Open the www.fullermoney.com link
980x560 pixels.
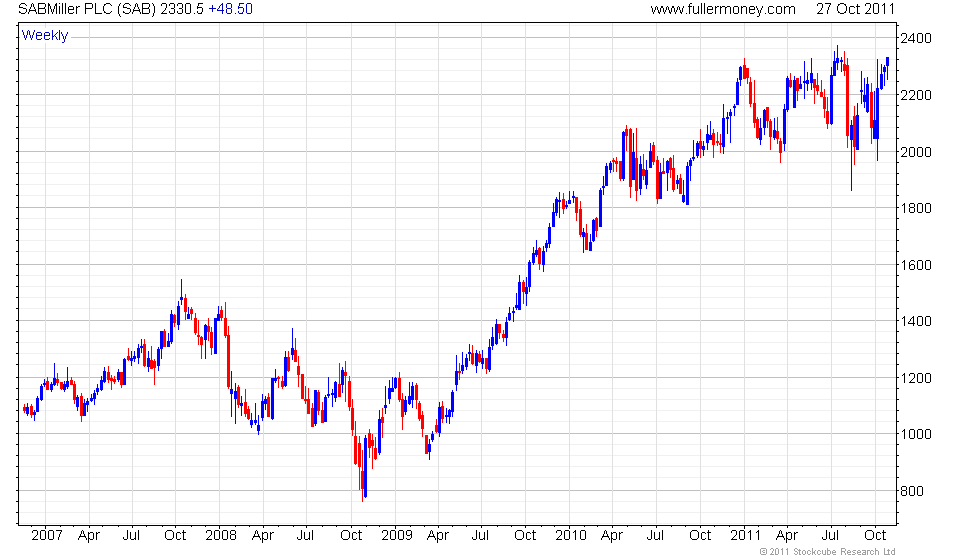(x=722, y=9)
